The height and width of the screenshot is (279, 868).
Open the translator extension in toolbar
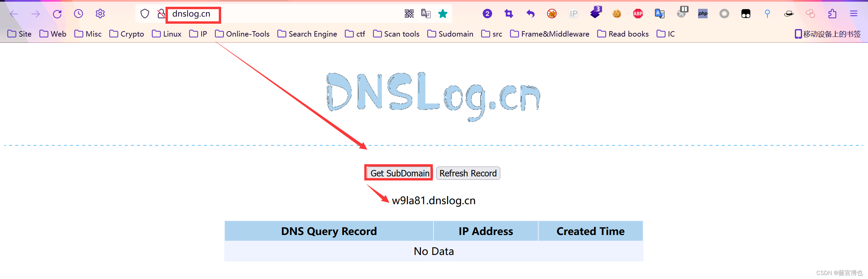[x=659, y=14]
